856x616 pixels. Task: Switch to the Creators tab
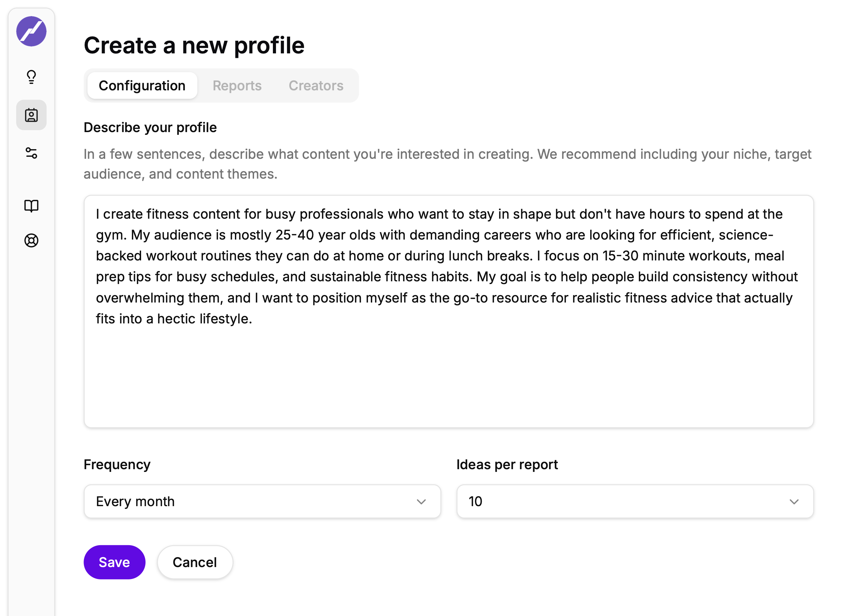pos(316,86)
